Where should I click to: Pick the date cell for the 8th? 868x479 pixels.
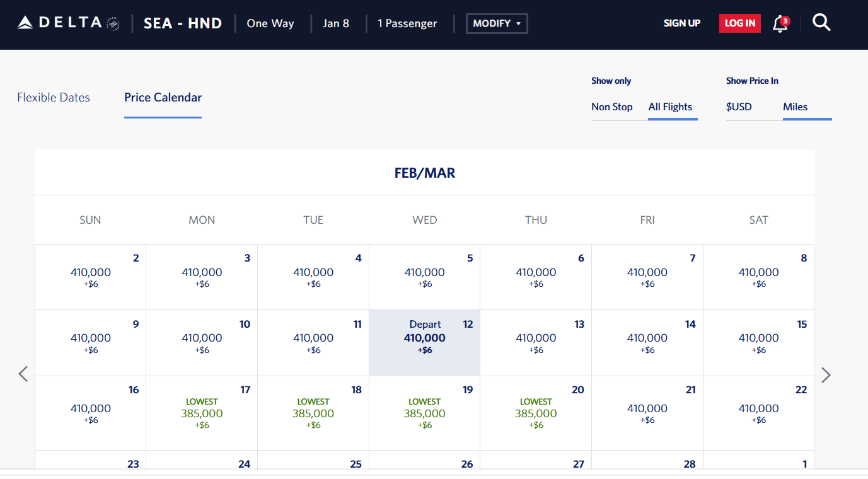[758, 277]
